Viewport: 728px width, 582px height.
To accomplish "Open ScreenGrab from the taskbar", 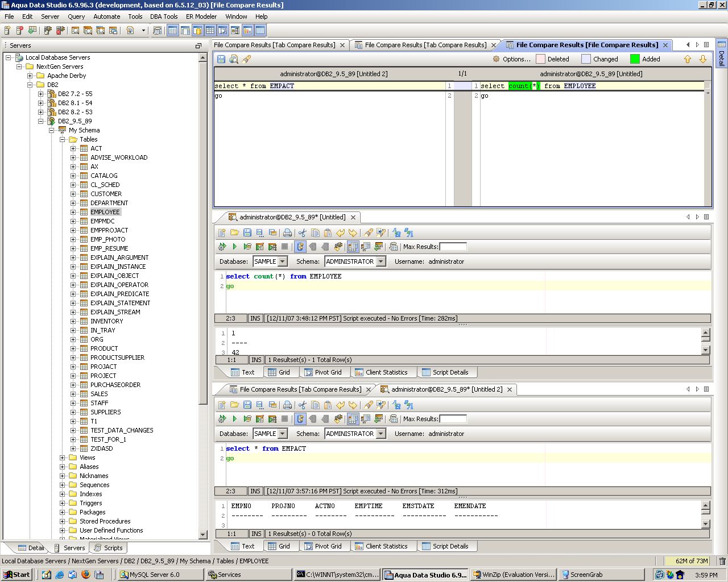I will [603, 575].
